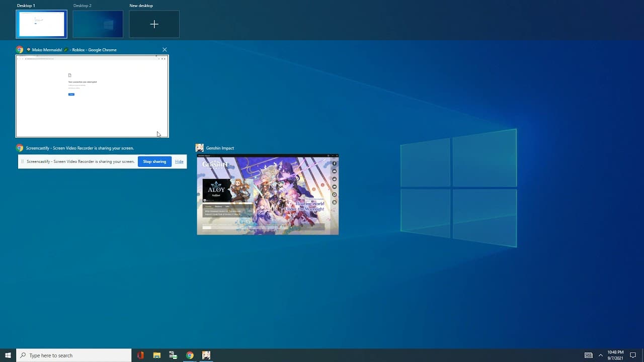Open the 10:48 PM clock and calendar
Screen dimensions: 644x362
(615, 355)
